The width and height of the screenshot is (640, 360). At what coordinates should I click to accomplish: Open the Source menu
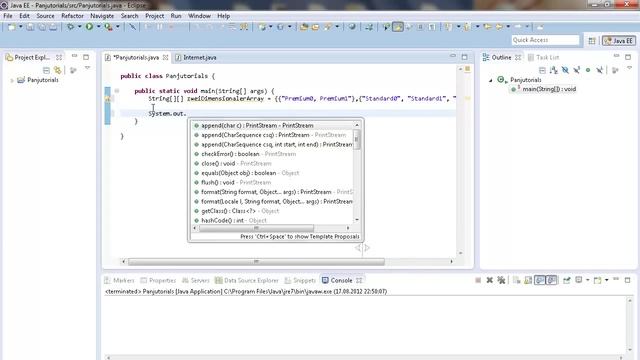click(45, 16)
